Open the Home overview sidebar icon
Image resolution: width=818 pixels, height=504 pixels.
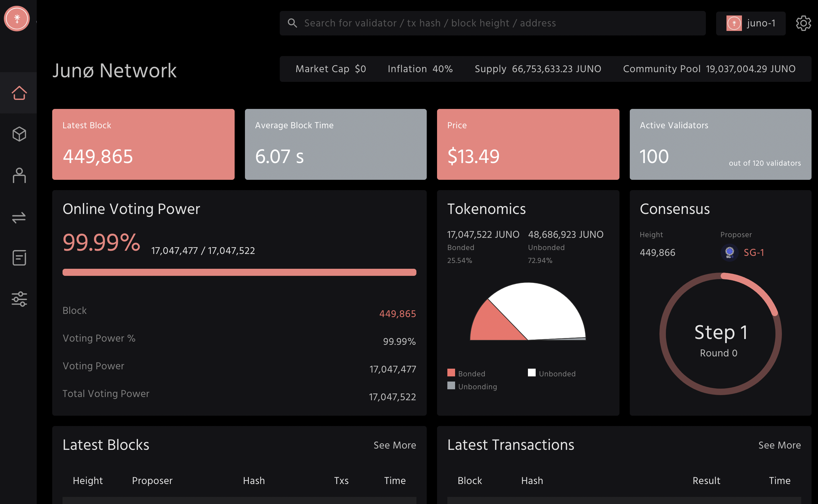pos(19,93)
